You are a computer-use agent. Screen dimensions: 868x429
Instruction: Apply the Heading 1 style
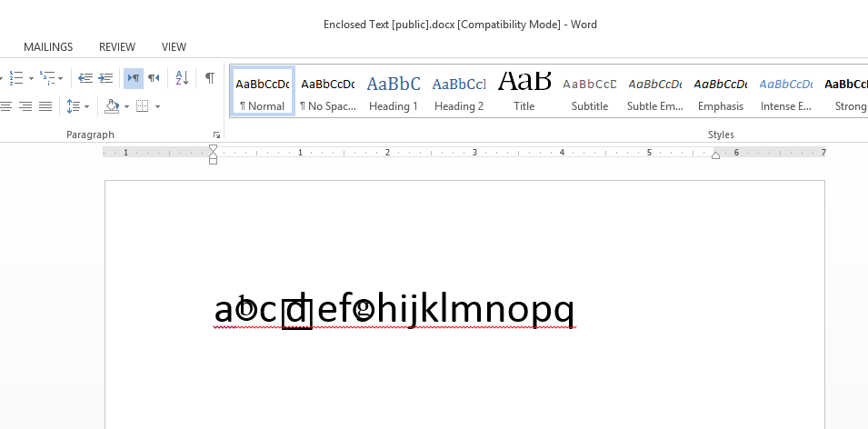[394, 93]
